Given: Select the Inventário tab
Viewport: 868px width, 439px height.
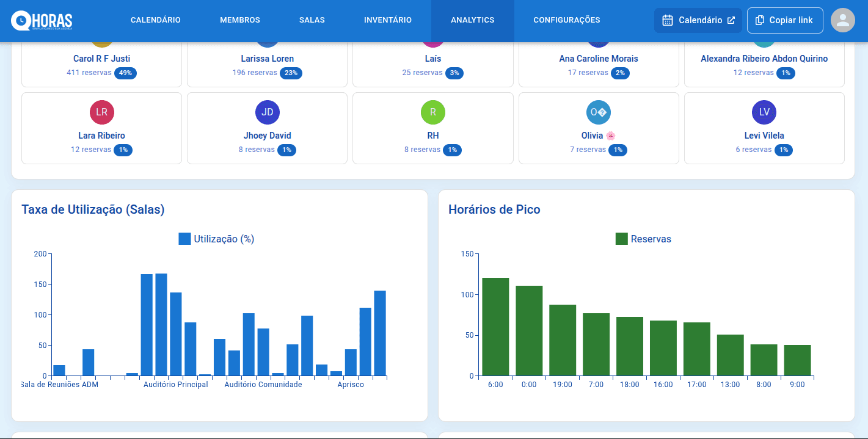Looking at the screenshot, I should [387, 20].
